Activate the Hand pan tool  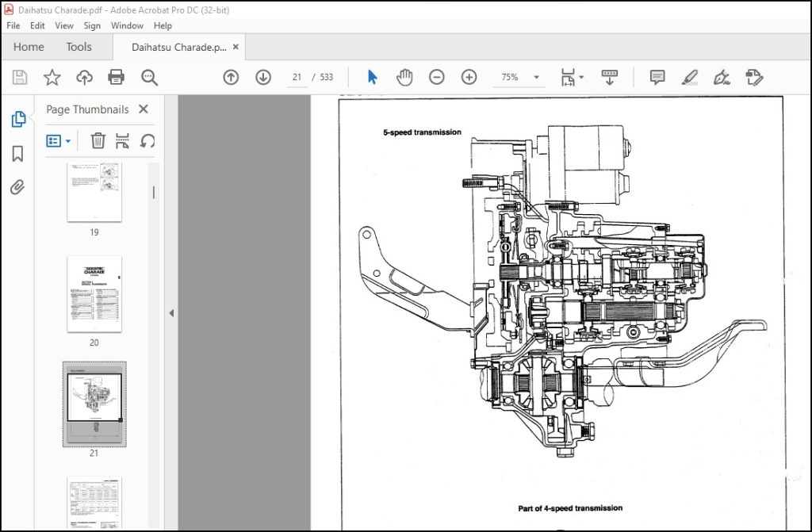click(x=404, y=77)
